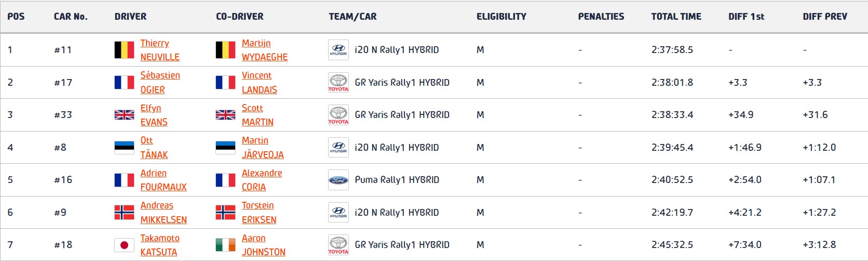Screen dimensions: 868x261
Task: Open co-driver Martin Järveoja link
Action: click(262, 148)
